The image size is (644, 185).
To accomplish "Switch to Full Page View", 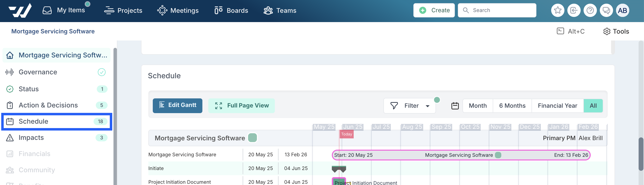I will (x=241, y=106).
